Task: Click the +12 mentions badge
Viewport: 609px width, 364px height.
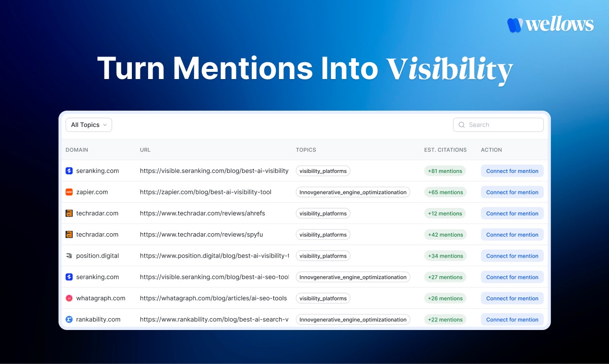Action: [445, 214]
